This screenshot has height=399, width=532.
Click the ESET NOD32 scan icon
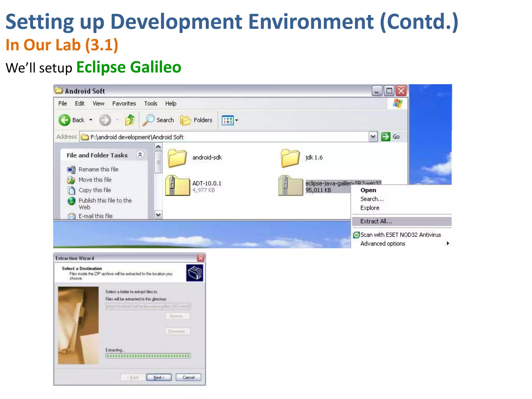tap(356, 235)
